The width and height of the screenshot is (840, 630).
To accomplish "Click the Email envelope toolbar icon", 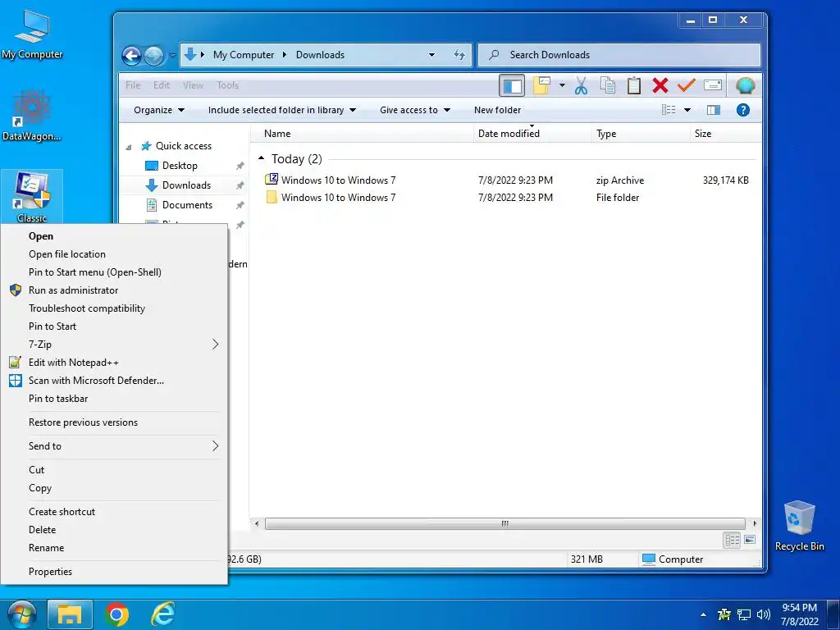I will coord(713,85).
